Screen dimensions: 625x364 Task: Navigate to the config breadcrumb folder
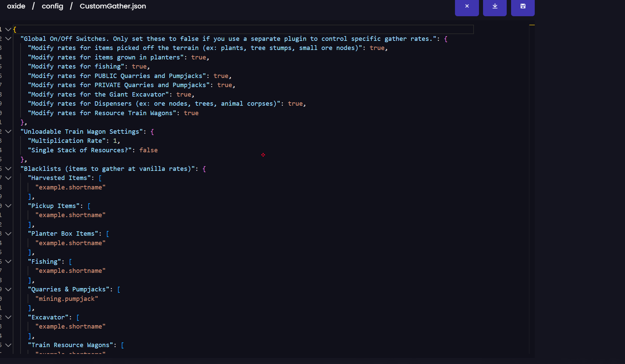(x=52, y=6)
